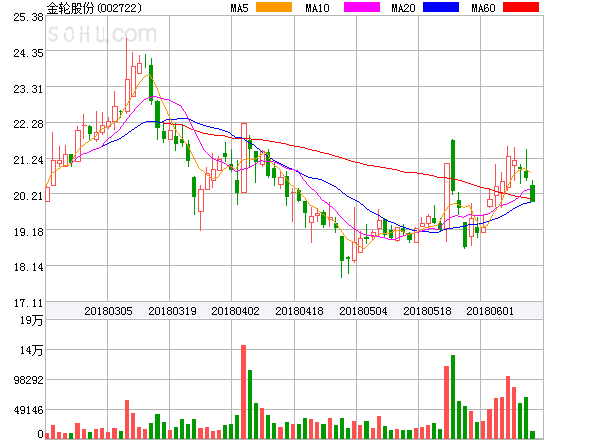Click the 14万 volume axis label

[x=32, y=350]
